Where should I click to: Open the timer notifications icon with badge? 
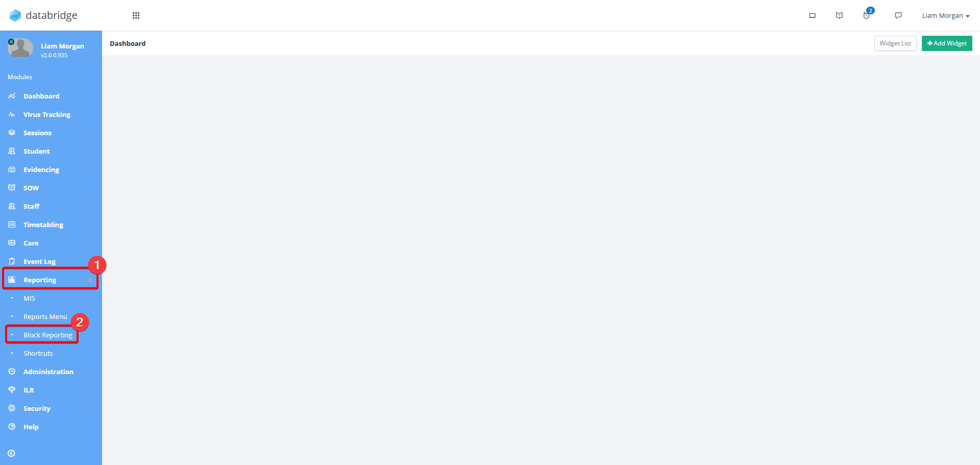867,14
